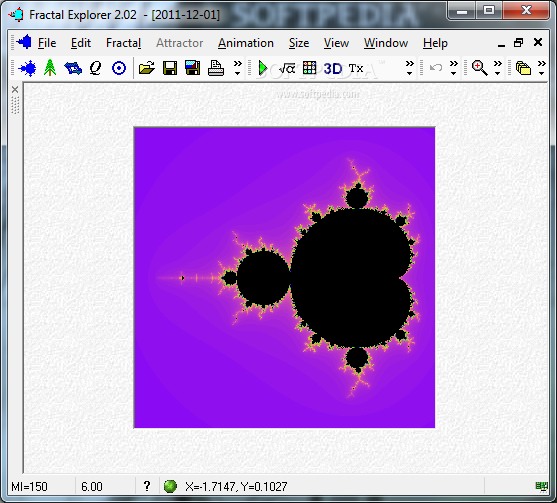The height and width of the screenshot is (503, 557).
Task: Click the Tx transformation toolbar button
Action: click(x=356, y=68)
